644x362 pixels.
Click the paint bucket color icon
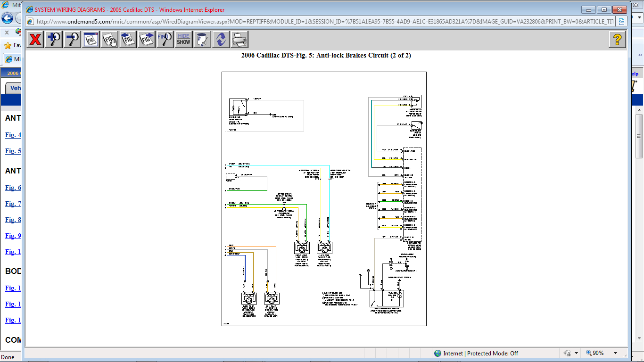(202, 40)
